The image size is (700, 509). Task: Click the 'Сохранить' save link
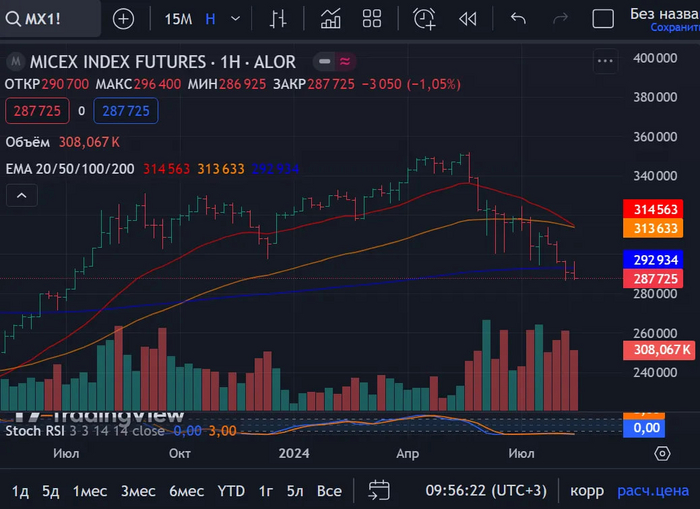[675, 28]
